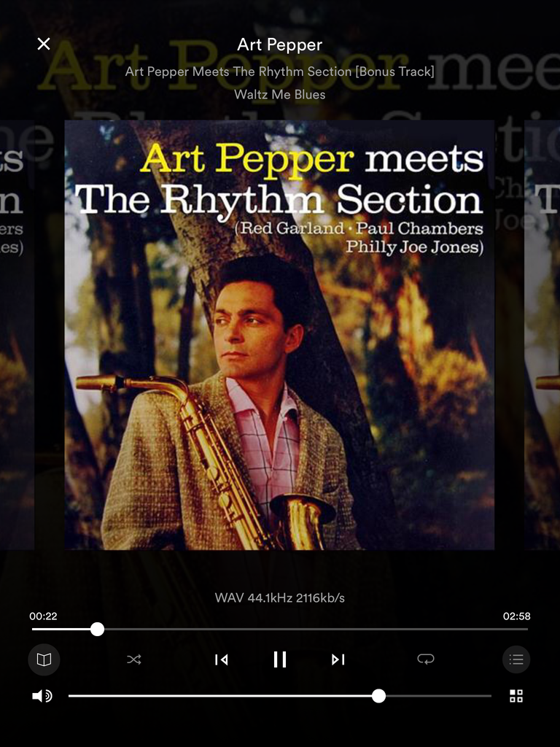Select the next album cover on right
560x747 pixels.
coord(542,335)
